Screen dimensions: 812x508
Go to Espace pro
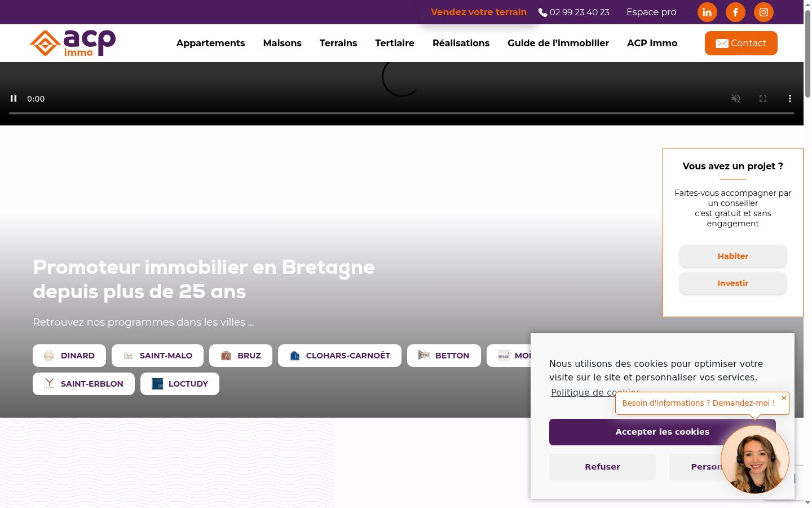click(651, 12)
